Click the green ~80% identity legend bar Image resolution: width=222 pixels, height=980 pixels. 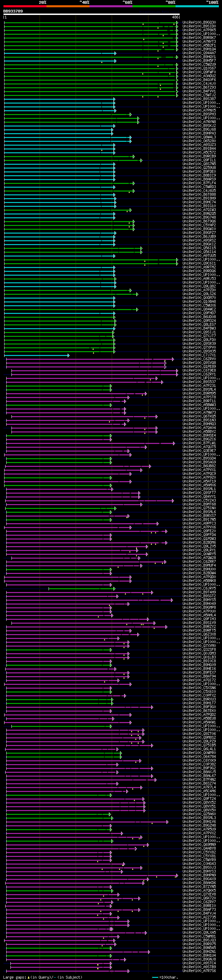[x=154, y=7]
